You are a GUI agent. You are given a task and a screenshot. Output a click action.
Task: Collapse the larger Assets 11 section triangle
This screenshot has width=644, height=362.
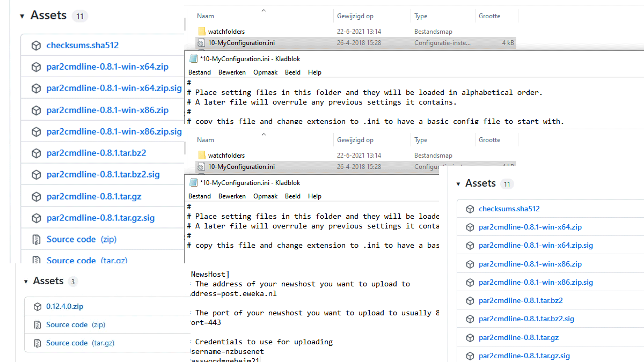[22, 16]
